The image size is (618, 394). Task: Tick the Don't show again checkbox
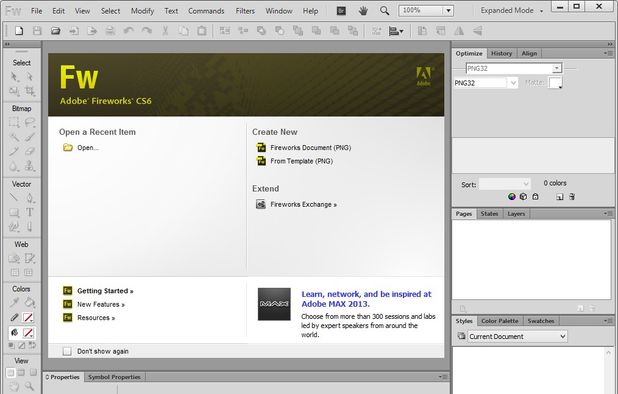pos(67,351)
